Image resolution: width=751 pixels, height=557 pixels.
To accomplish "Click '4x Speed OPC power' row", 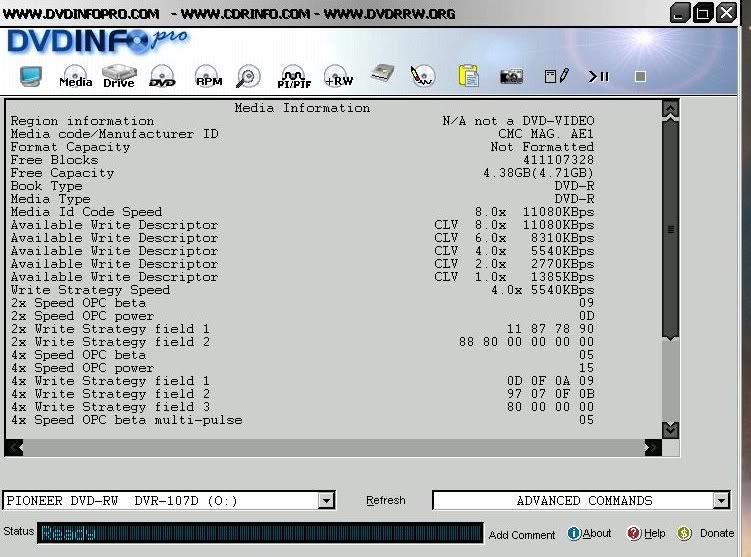I will click(302, 368).
